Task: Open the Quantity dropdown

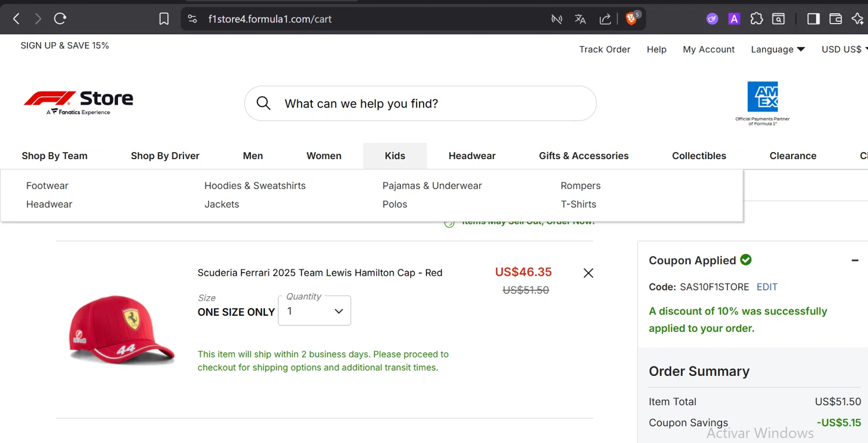Action: [x=314, y=311]
